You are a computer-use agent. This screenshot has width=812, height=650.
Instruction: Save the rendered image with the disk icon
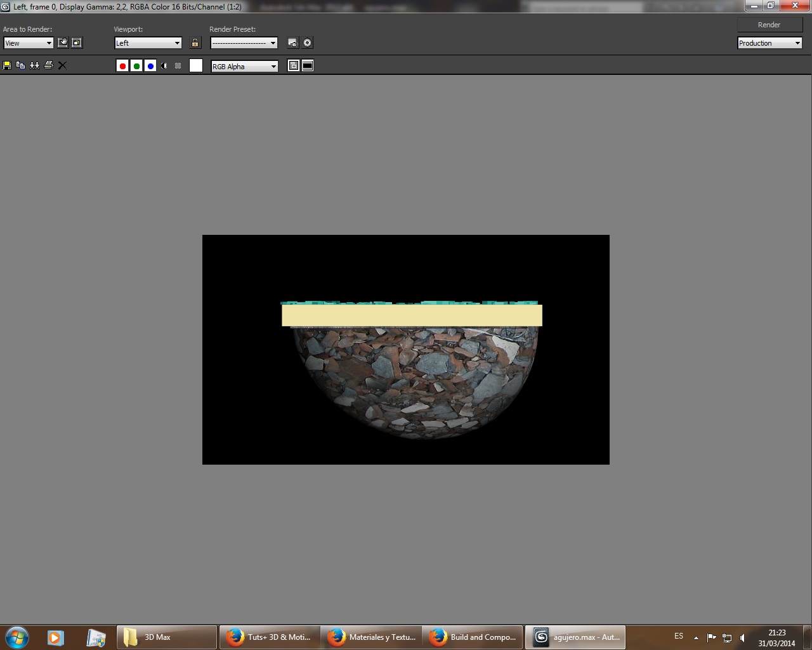[x=7, y=65]
